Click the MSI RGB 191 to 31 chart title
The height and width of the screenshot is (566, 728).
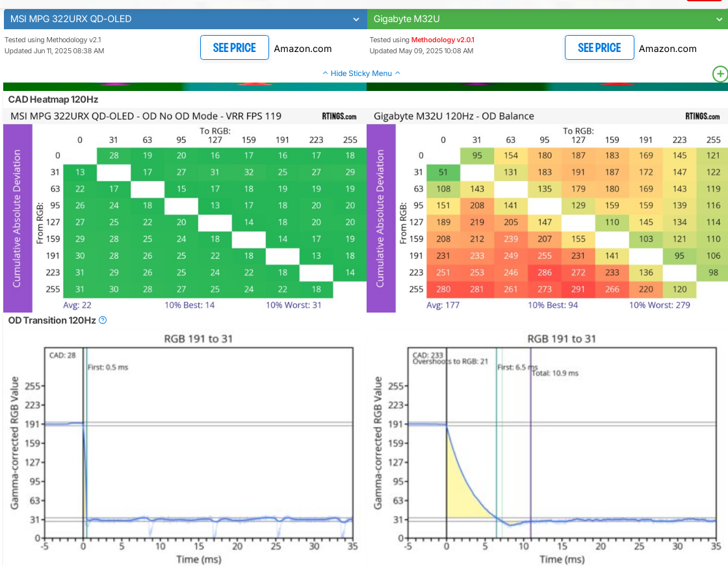198,339
